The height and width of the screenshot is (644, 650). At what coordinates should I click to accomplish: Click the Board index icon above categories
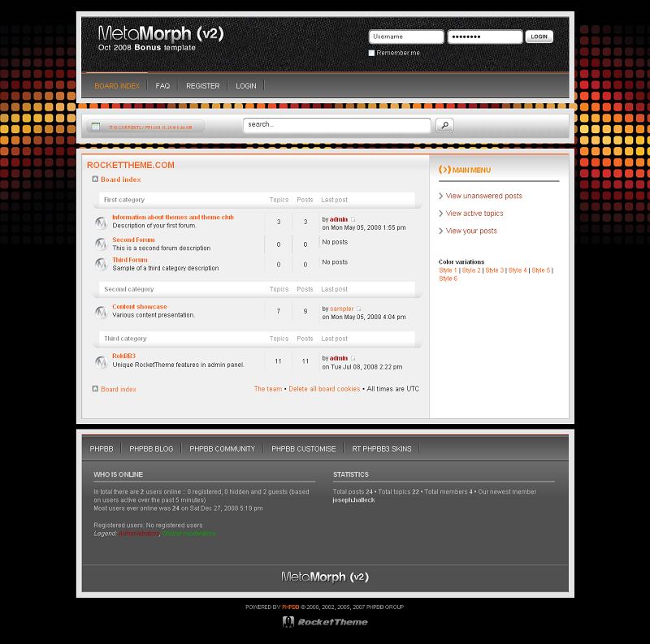(x=95, y=179)
